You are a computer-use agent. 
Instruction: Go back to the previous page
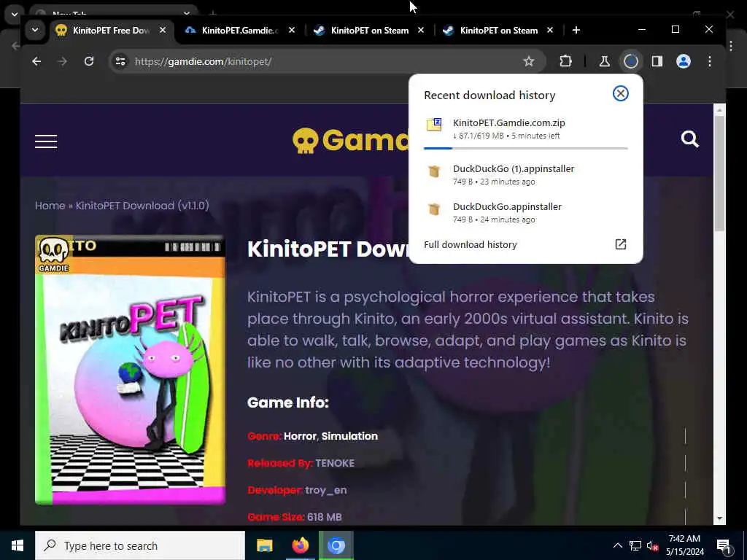pos(36,61)
